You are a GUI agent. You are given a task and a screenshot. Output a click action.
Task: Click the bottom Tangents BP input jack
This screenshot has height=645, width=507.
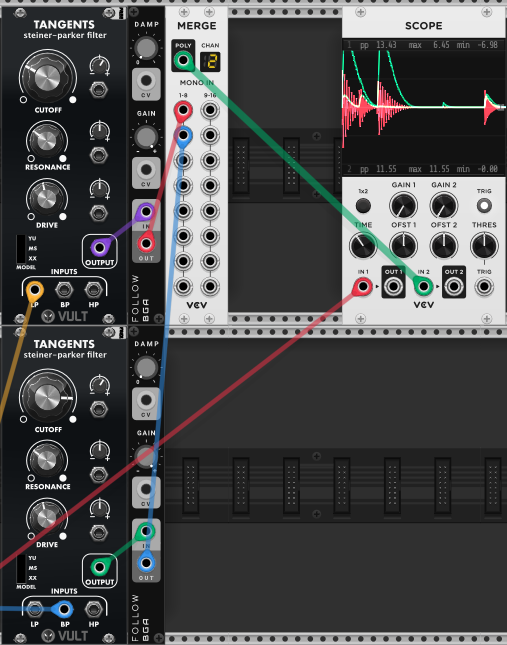click(x=64, y=609)
